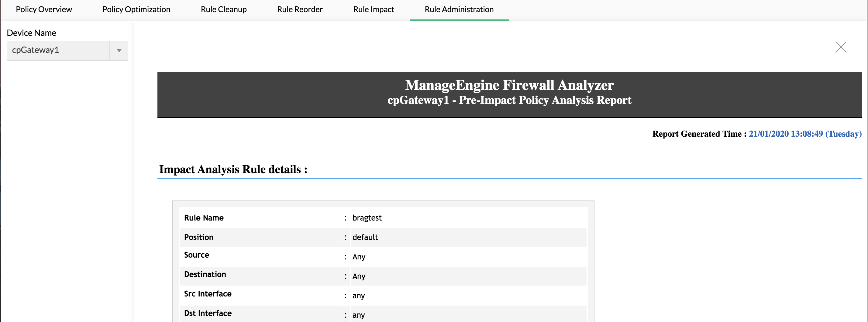Open the Rule Reorder tab
The image size is (868, 322).
point(300,9)
